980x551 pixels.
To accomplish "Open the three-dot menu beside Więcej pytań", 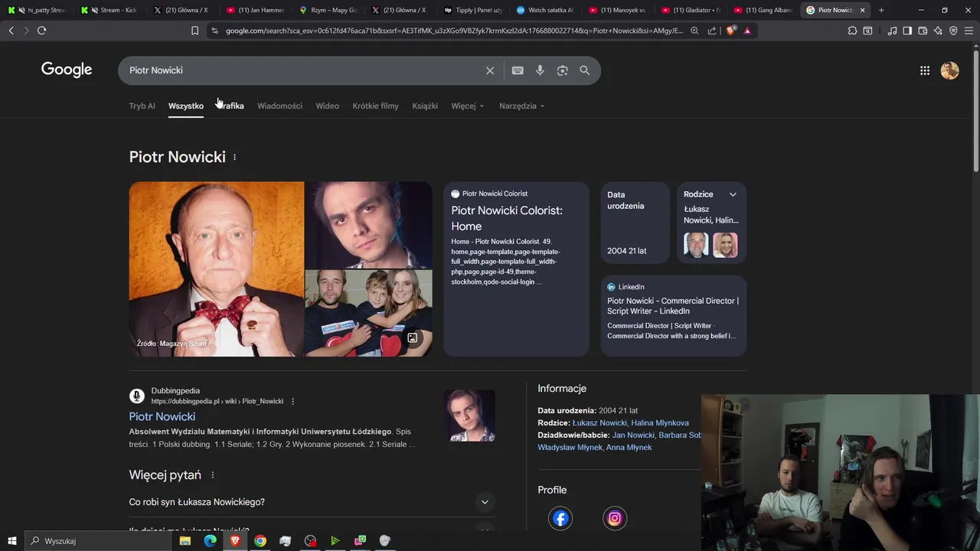I will coord(213,475).
